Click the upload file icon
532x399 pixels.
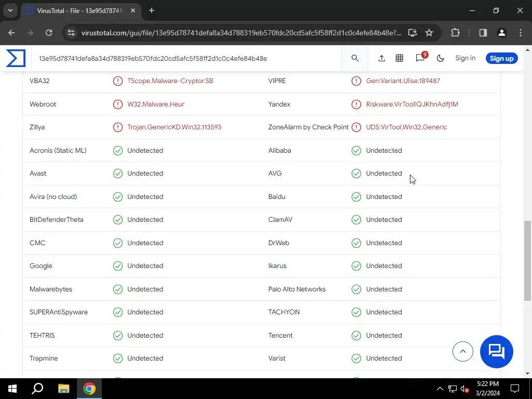coord(382,58)
